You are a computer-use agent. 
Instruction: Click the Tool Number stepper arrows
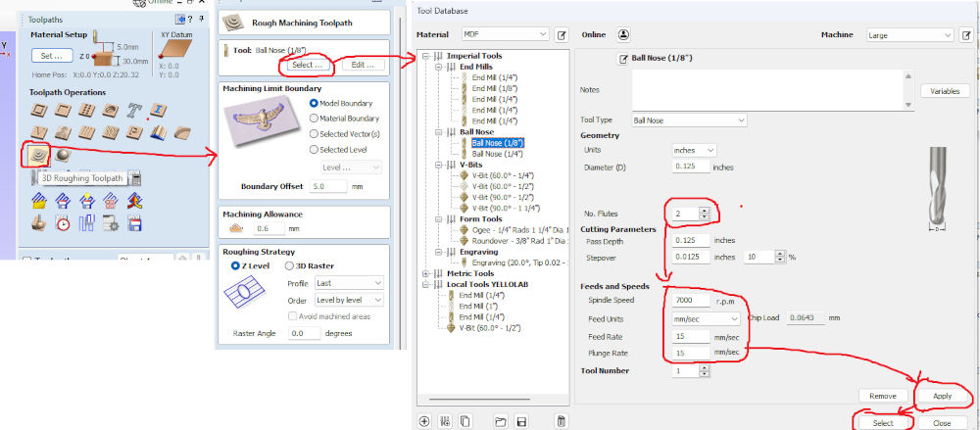click(x=705, y=370)
